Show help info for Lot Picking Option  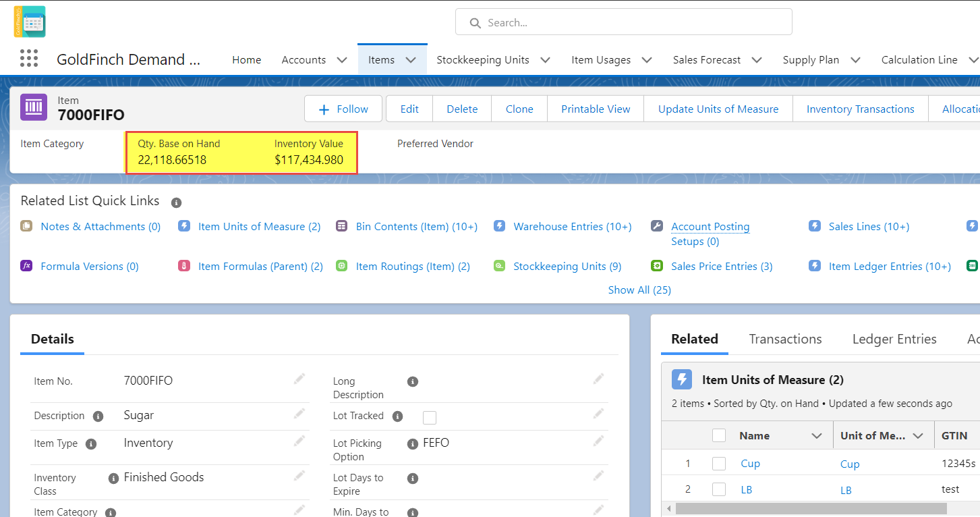click(x=413, y=444)
